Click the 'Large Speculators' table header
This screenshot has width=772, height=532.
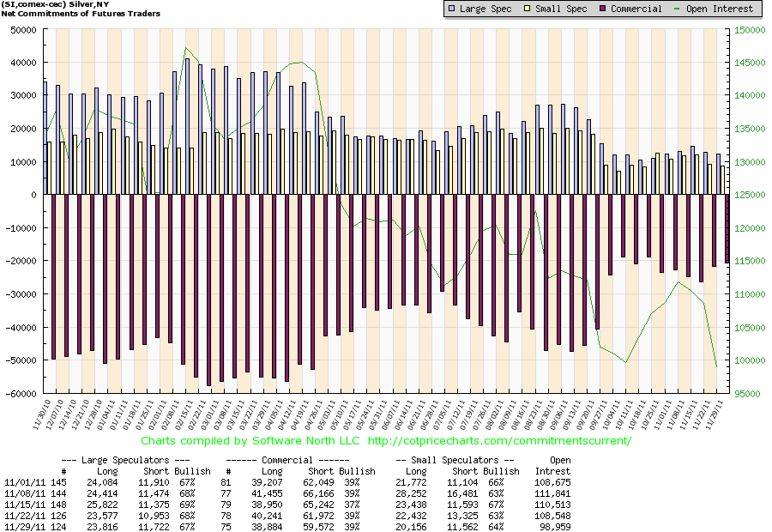point(125,460)
